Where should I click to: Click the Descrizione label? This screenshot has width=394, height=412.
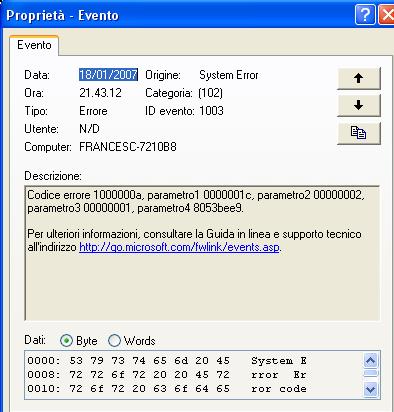tap(53, 176)
